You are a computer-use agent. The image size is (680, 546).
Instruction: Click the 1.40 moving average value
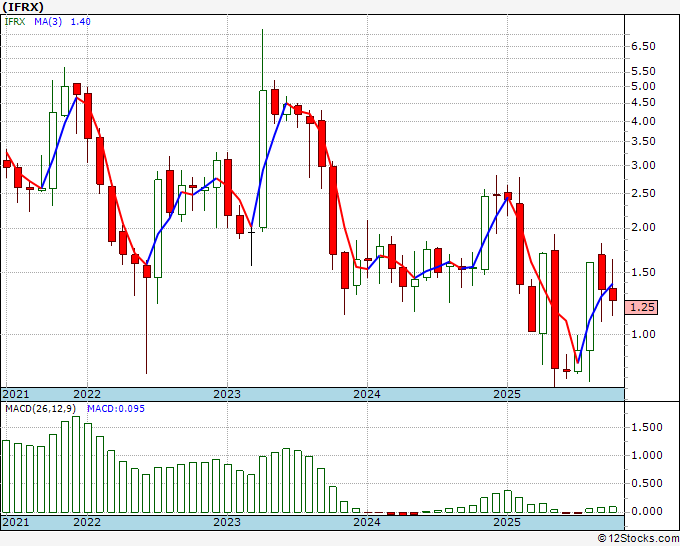point(81,21)
